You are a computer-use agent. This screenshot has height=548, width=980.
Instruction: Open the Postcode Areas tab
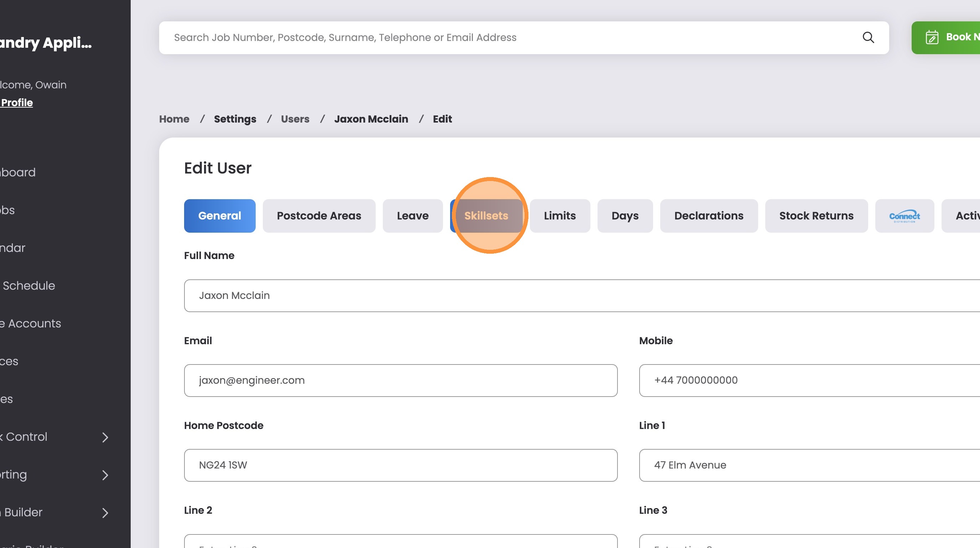[x=319, y=216]
